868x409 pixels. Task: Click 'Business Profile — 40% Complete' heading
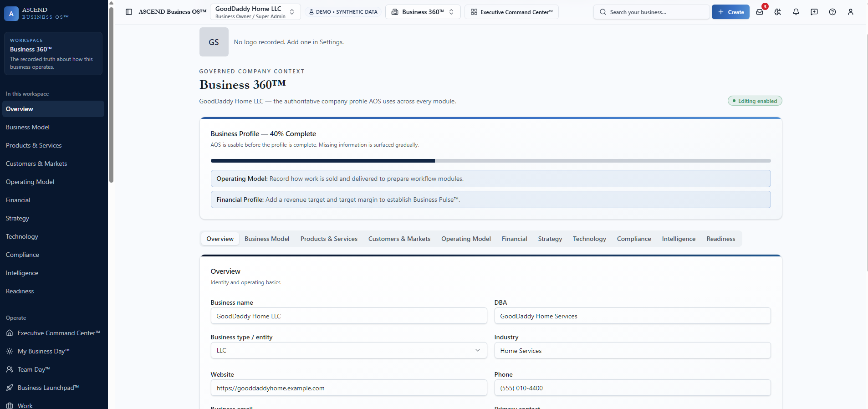tap(263, 133)
